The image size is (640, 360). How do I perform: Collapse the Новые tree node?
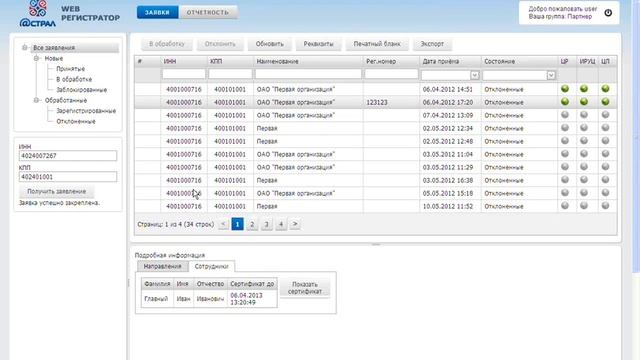(36, 58)
